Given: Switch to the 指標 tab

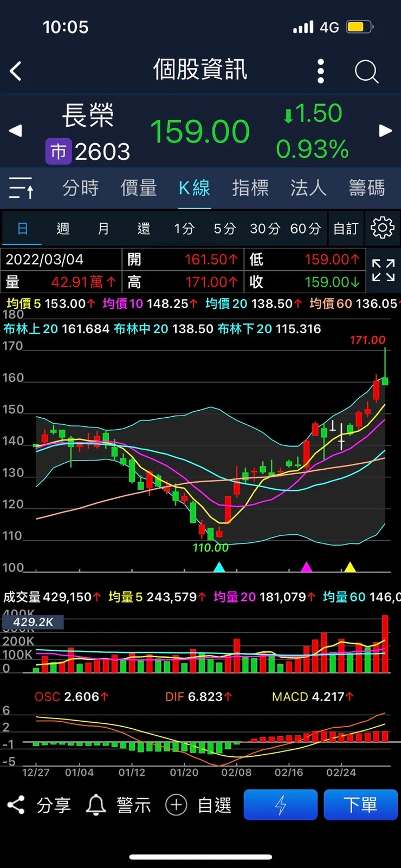Looking at the screenshot, I should pos(250,188).
